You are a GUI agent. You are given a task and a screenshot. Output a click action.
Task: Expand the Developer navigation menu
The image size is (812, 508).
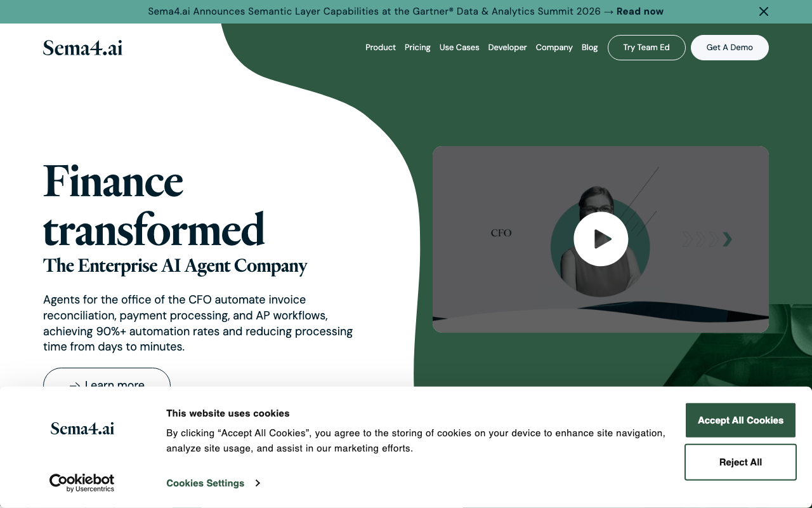click(x=507, y=48)
